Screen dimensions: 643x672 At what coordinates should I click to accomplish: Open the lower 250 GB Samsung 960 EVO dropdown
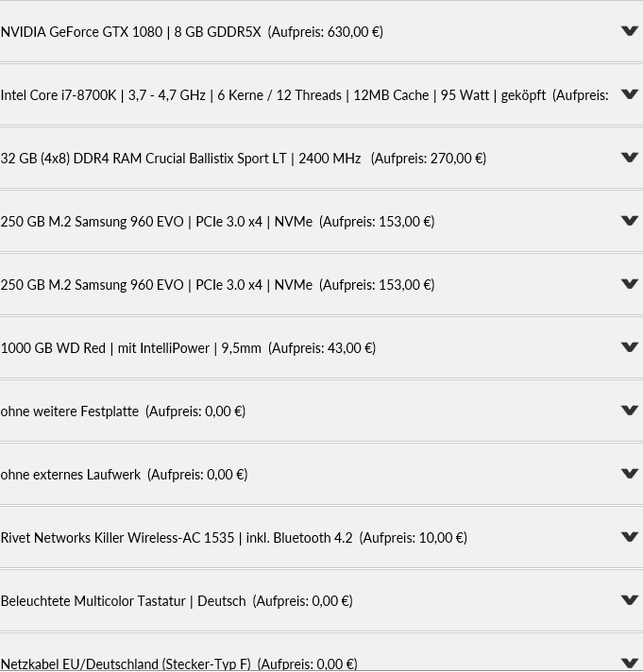click(x=321, y=285)
